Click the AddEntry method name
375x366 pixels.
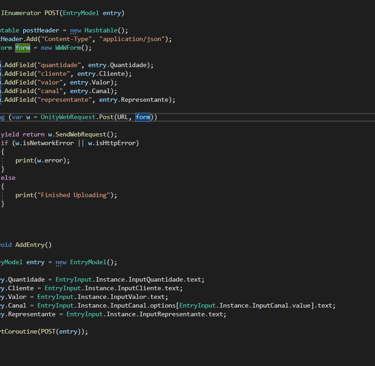[30, 245]
